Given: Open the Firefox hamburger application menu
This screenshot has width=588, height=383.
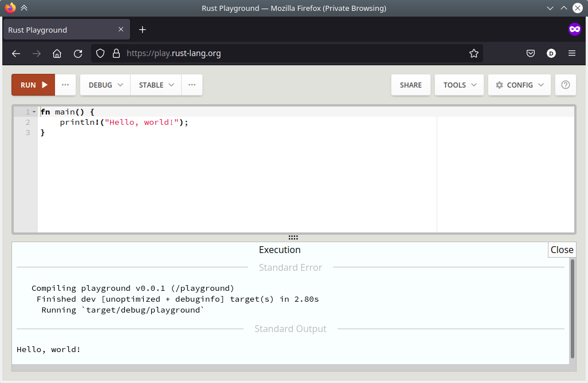Looking at the screenshot, I should 571,53.
